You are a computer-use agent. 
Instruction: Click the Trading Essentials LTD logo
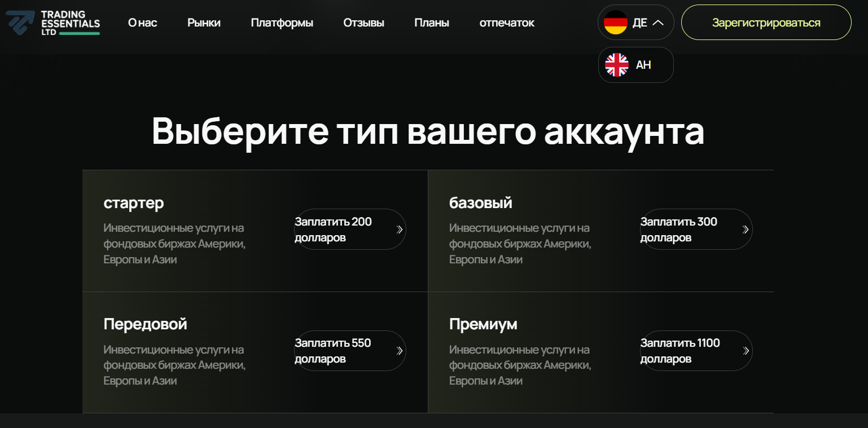tap(53, 23)
